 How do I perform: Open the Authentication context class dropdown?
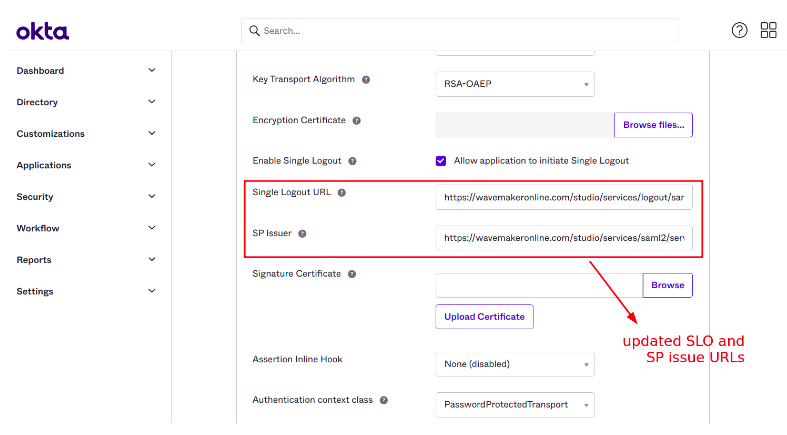pyautogui.click(x=514, y=405)
